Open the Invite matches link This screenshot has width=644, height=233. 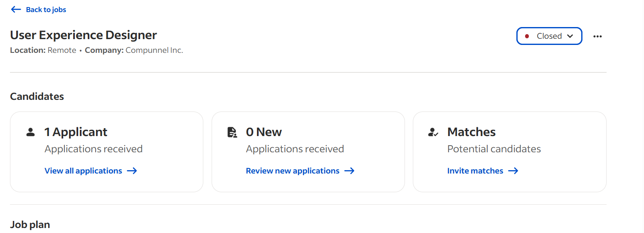[483, 171]
